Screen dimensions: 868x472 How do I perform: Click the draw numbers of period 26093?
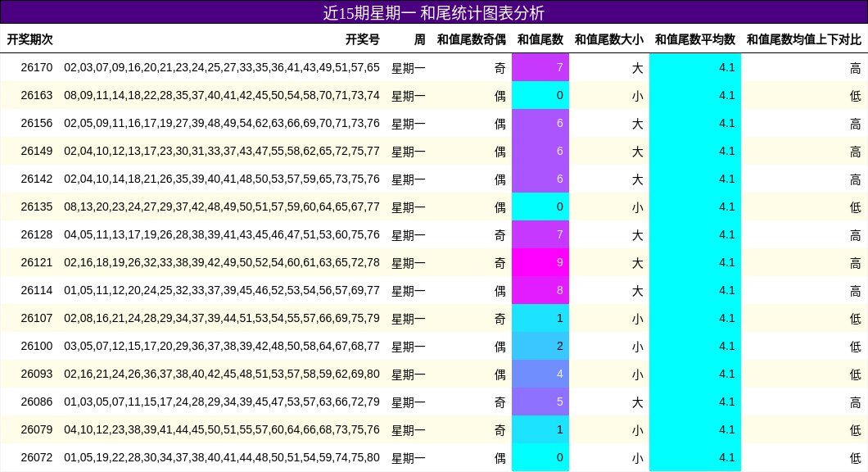pos(222,374)
